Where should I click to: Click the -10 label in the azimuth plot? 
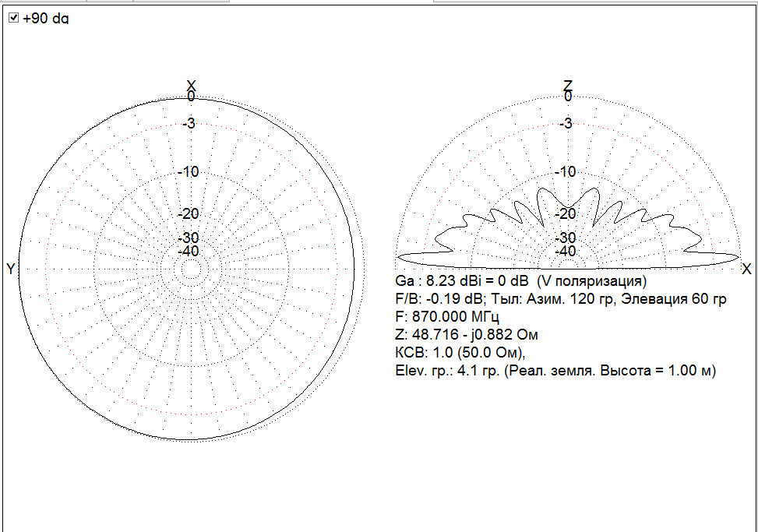pos(188,171)
